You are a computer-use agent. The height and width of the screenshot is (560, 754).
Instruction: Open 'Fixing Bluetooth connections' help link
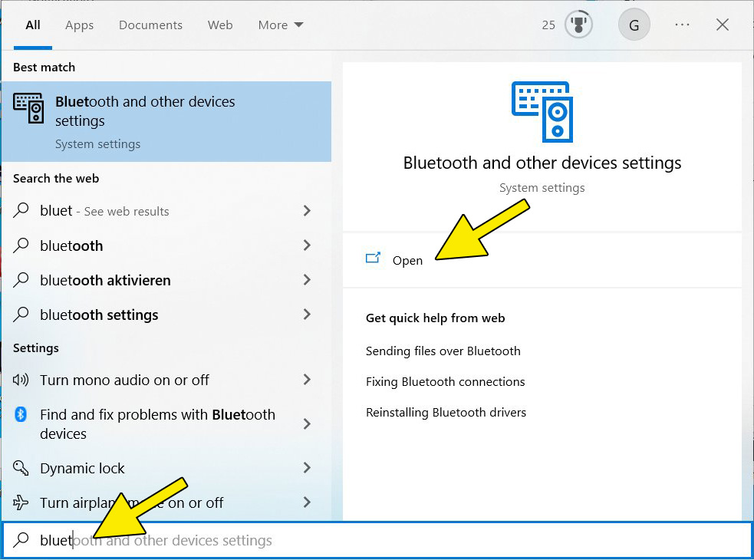coord(445,382)
